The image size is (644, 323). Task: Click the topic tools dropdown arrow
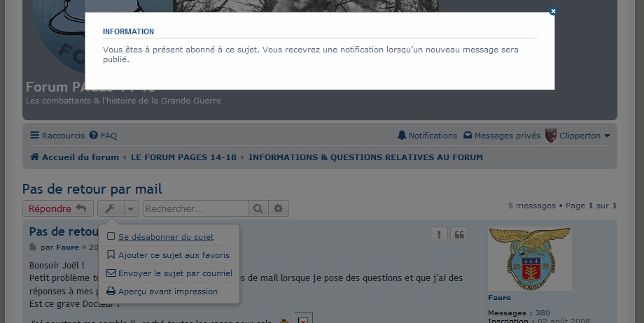click(132, 208)
